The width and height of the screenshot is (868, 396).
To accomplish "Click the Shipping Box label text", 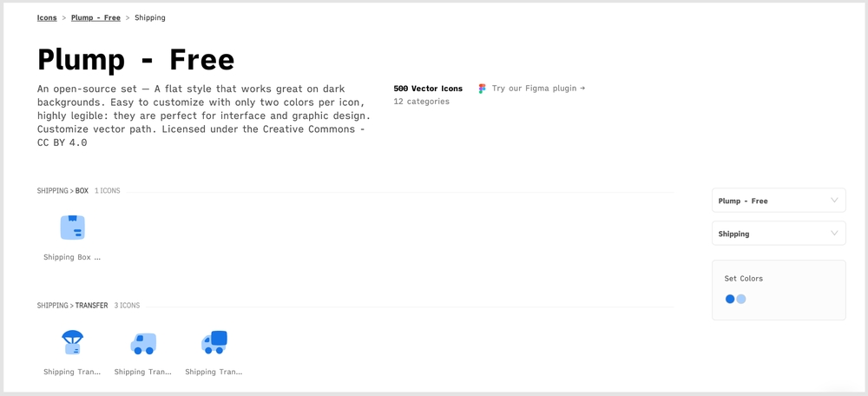I will point(73,258).
